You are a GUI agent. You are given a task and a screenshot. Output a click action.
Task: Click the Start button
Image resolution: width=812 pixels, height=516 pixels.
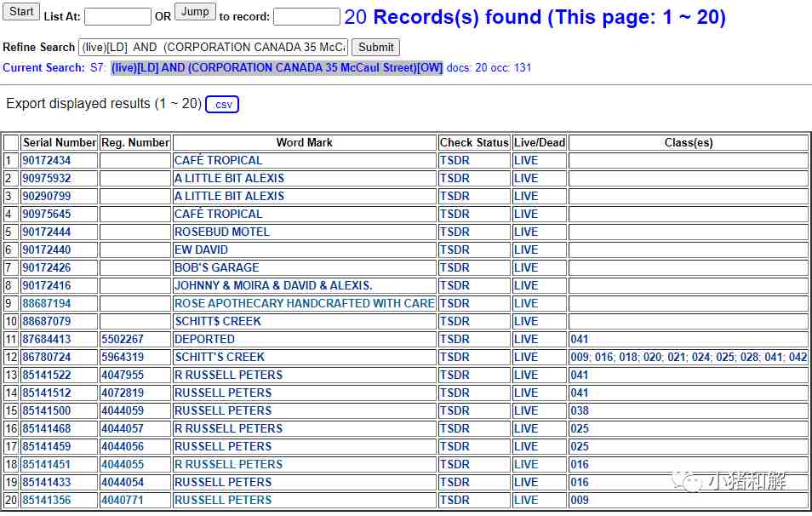pos(22,12)
